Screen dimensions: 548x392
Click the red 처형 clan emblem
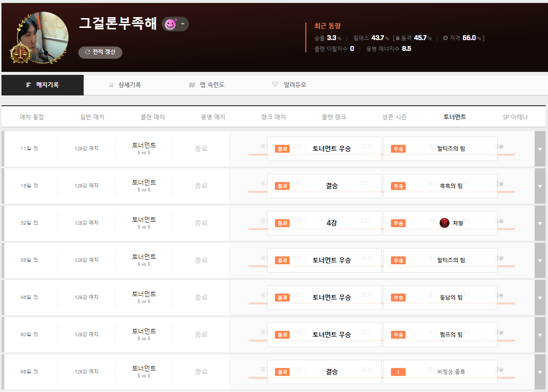coord(444,223)
